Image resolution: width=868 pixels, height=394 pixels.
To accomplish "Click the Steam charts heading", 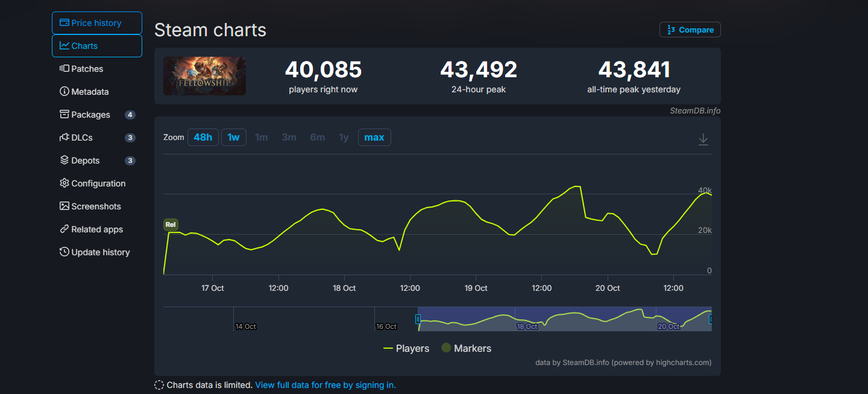I will [x=210, y=30].
